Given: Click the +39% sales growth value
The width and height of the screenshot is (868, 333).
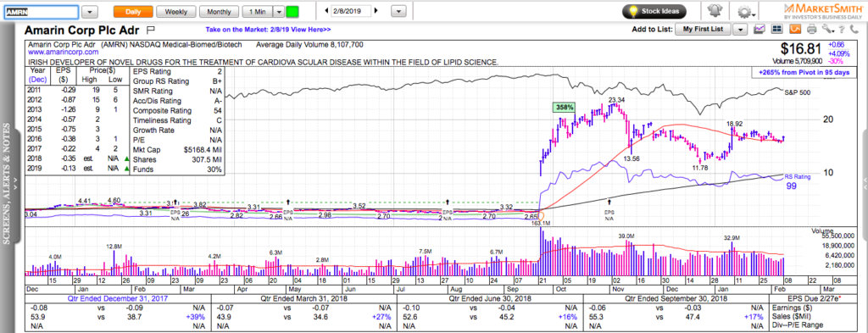Looking at the screenshot, I should click(196, 318).
